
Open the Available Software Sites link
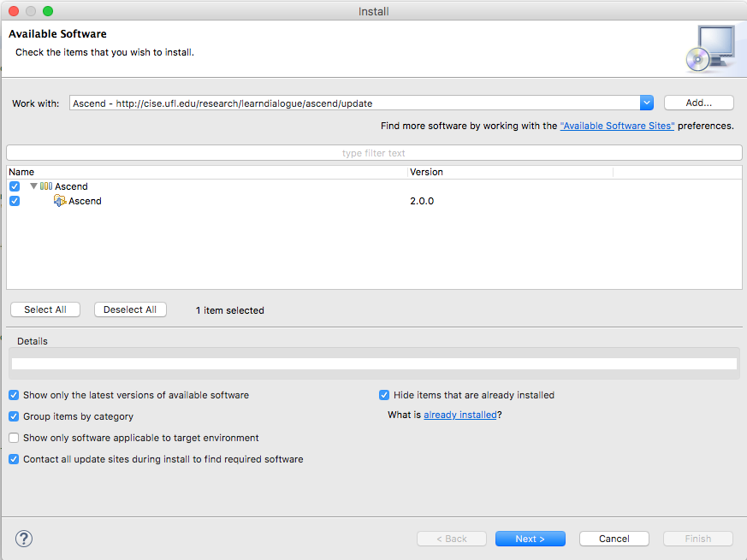(617, 126)
